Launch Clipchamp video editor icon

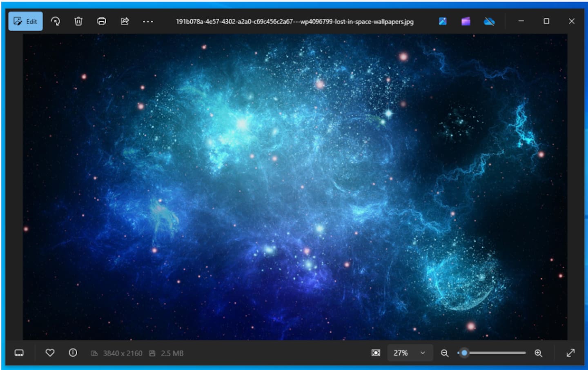[465, 21]
